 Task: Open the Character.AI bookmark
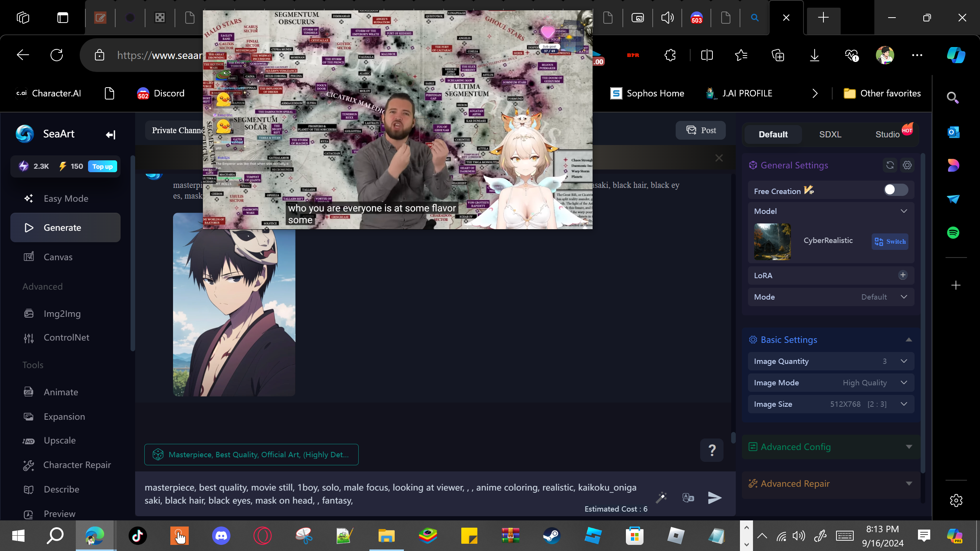48,93
